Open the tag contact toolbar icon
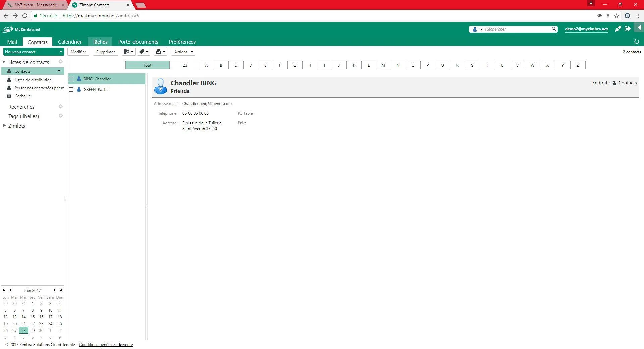 pos(143,52)
